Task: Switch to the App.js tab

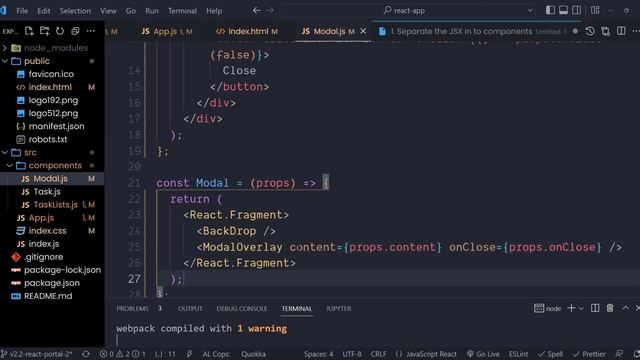Action: (x=167, y=31)
